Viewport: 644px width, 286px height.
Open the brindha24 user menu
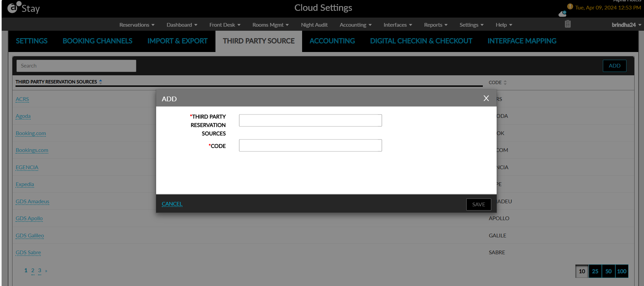626,25
